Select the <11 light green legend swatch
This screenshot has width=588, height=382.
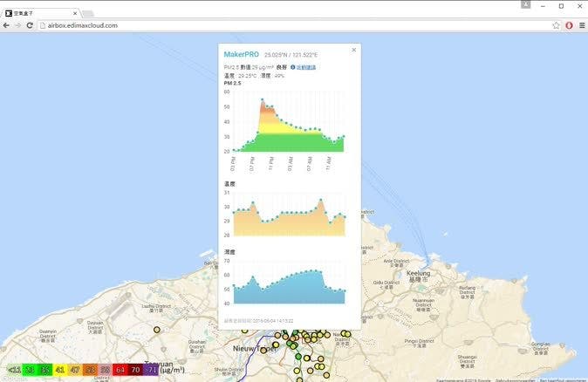(14, 370)
